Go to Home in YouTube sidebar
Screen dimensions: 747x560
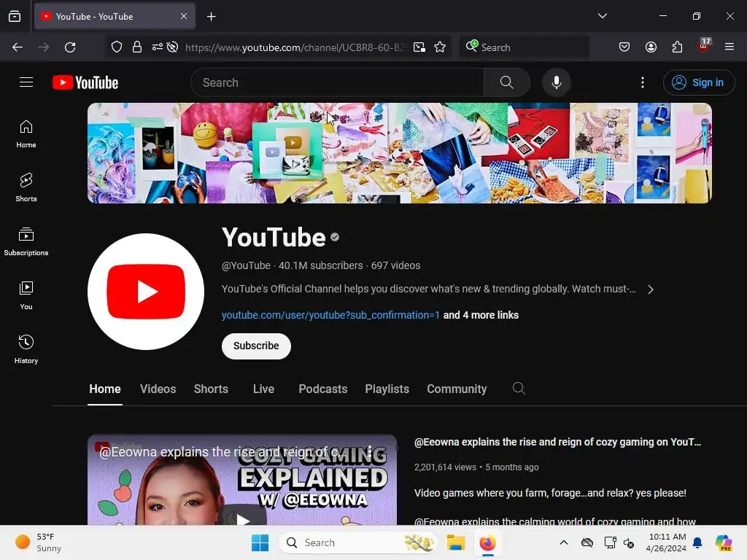(x=26, y=134)
